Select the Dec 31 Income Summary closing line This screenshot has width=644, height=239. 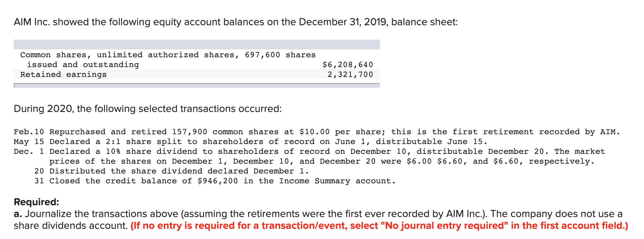[x=215, y=181]
